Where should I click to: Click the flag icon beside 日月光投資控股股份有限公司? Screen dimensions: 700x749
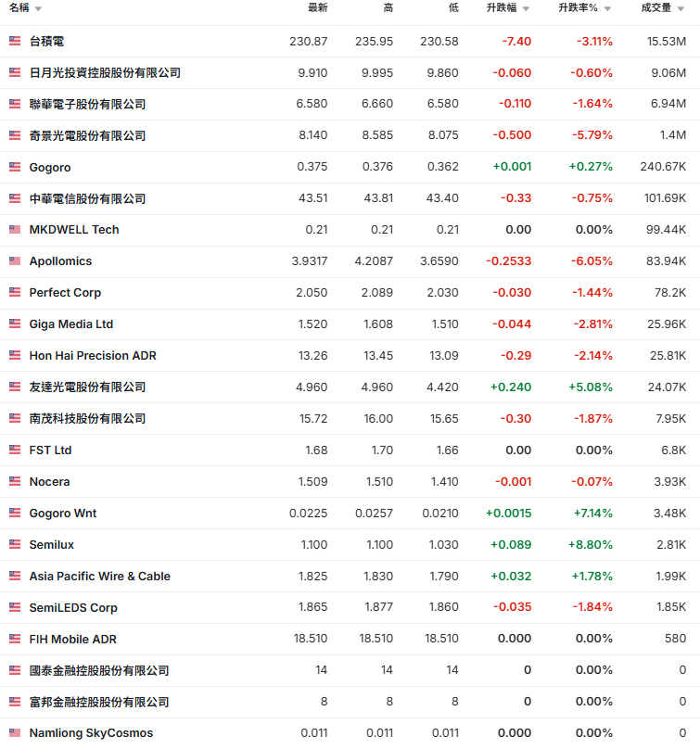pos(15,72)
